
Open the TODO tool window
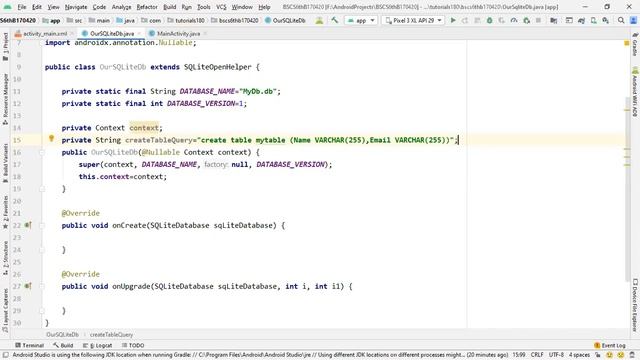pos(133,345)
